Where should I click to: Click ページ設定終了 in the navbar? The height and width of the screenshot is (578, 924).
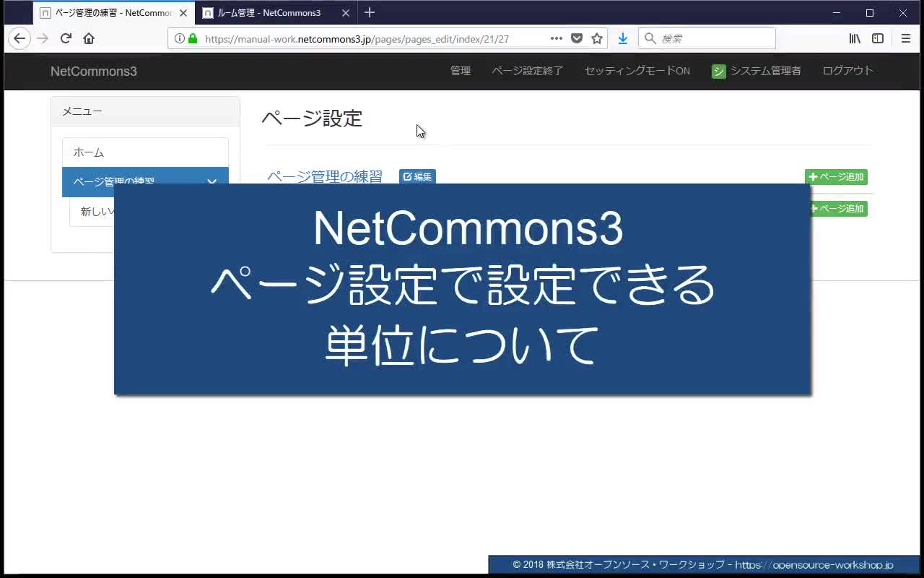click(528, 71)
